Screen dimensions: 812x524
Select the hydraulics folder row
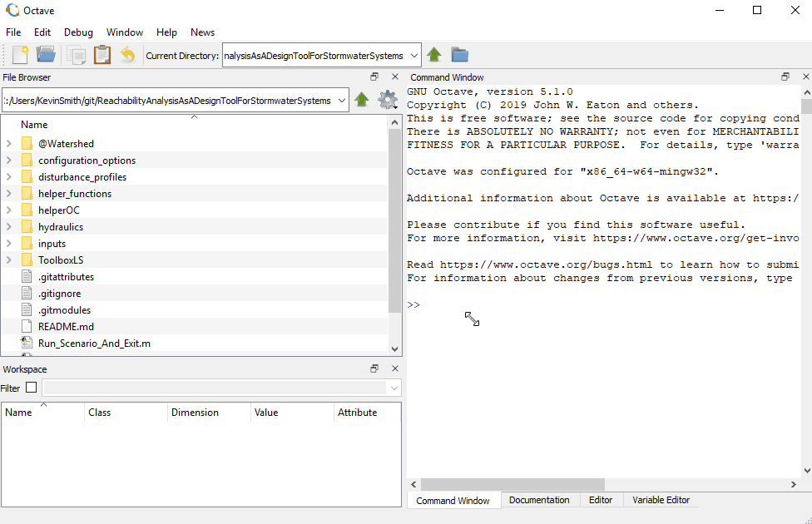click(x=195, y=226)
